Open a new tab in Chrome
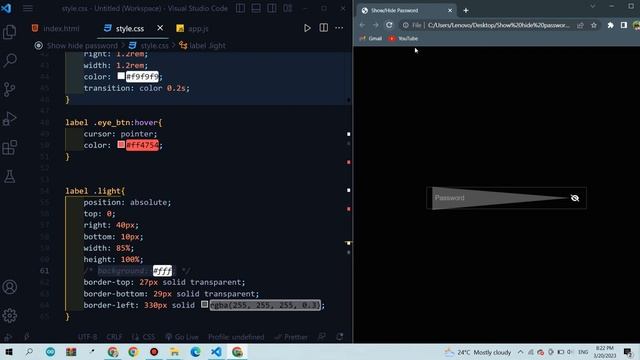 tap(466, 11)
